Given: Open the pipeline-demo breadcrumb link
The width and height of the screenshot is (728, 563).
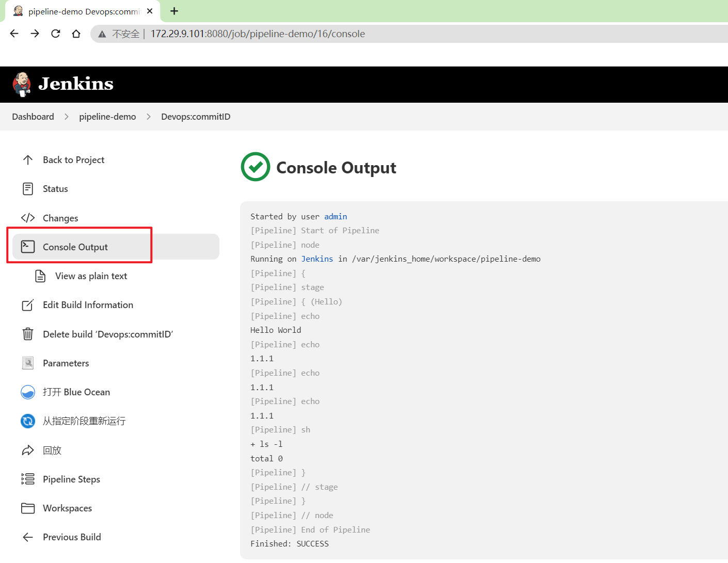Looking at the screenshot, I should [x=107, y=117].
